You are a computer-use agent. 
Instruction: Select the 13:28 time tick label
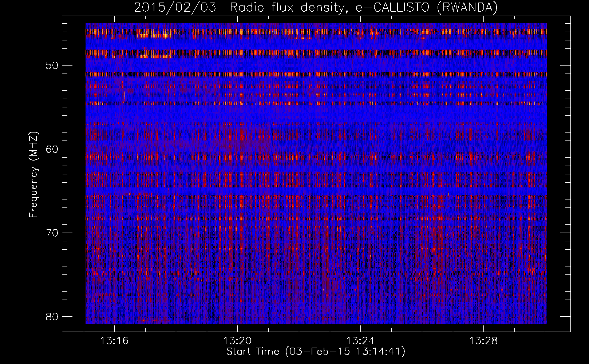(483, 341)
